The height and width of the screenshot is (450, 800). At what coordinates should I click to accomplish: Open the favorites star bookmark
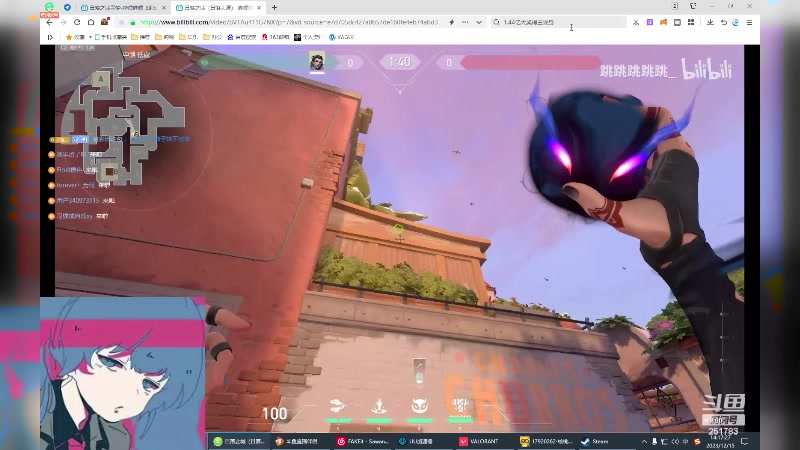click(76, 37)
